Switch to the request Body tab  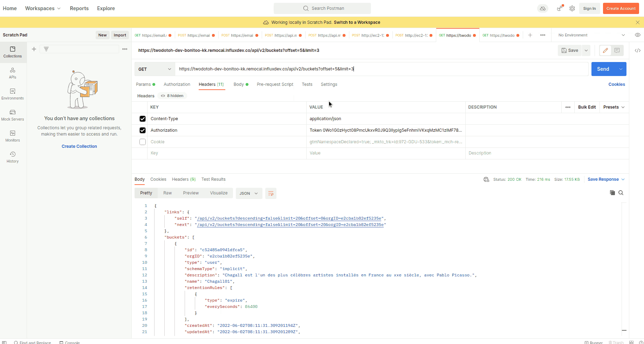click(241, 84)
